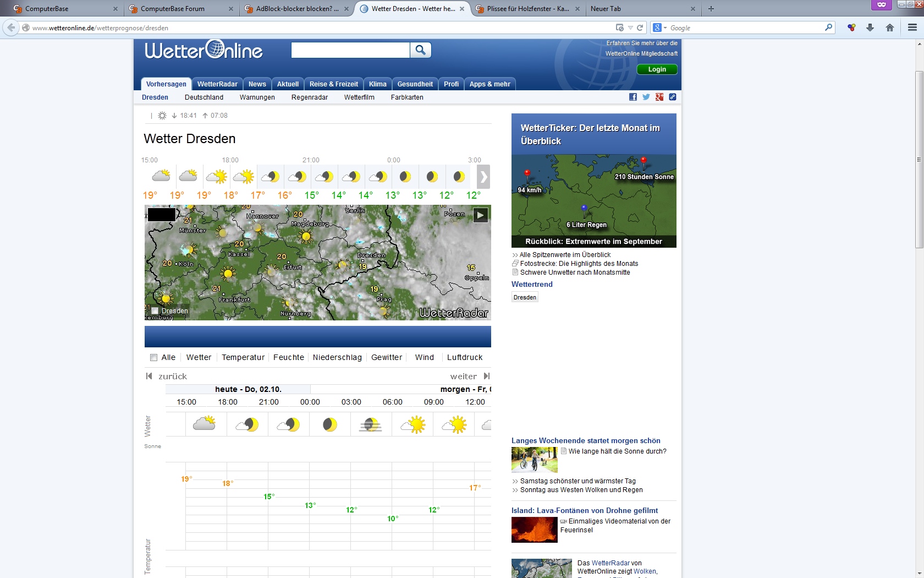Play the WetterRadar map animation

tap(481, 215)
